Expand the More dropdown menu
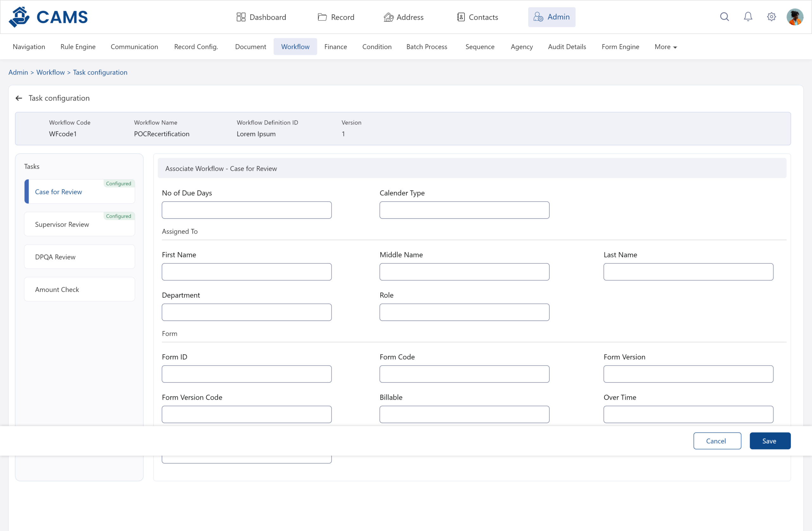812x531 pixels. [x=665, y=47]
